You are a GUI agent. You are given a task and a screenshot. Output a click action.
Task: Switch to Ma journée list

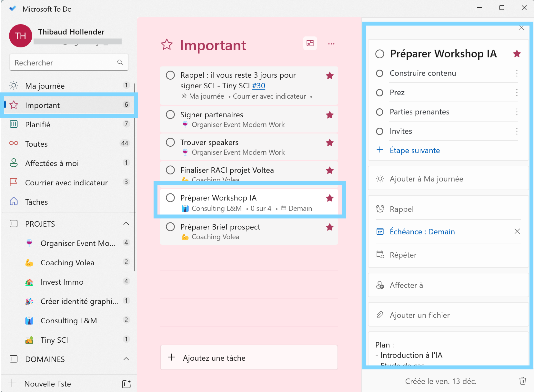tap(45, 86)
